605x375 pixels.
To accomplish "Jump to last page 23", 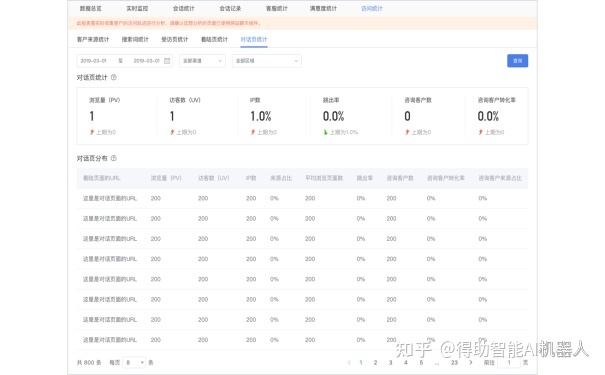I will point(454,362).
